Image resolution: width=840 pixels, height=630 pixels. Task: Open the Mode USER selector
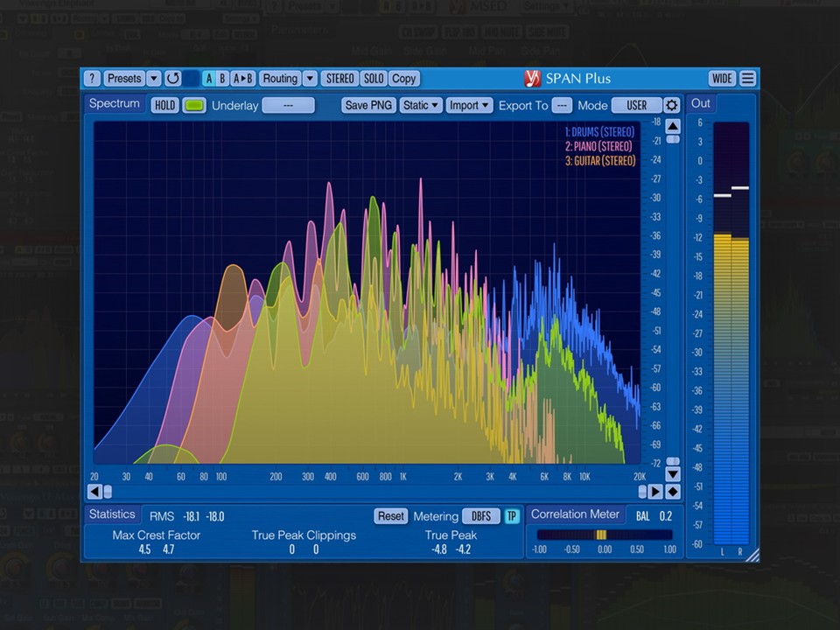point(637,106)
